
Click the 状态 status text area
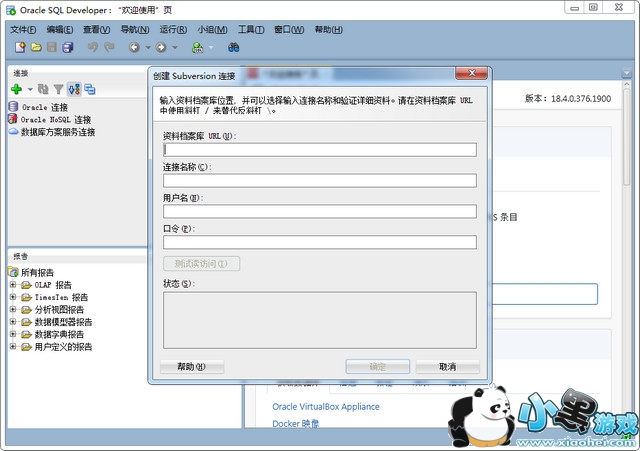coord(320,320)
